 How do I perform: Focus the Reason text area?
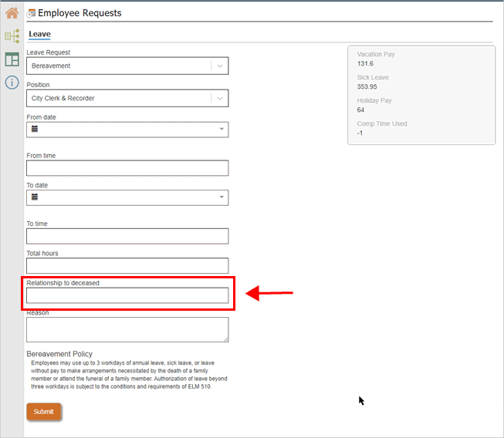pos(127,329)
